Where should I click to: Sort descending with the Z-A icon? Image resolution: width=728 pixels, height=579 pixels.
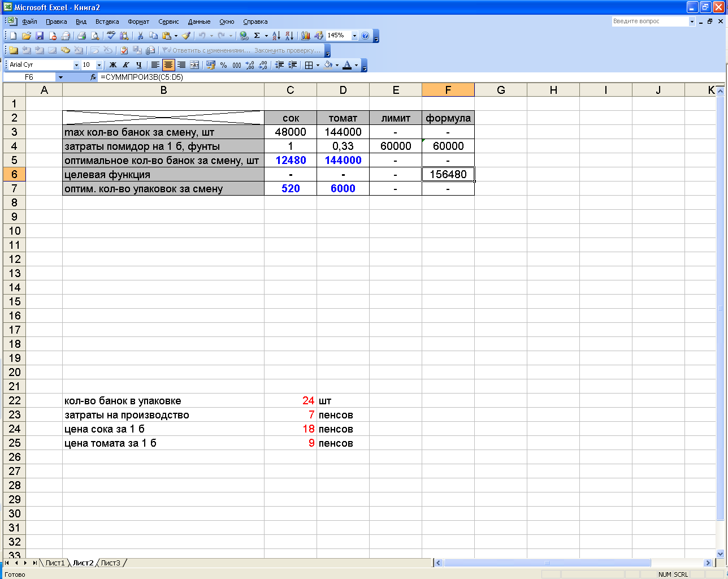click(289, 36)
